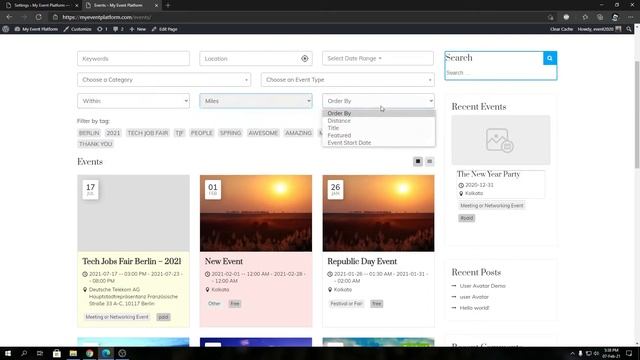Filter by BERLIN tag
Screen dimensions: 640x360
click(89, 133)
